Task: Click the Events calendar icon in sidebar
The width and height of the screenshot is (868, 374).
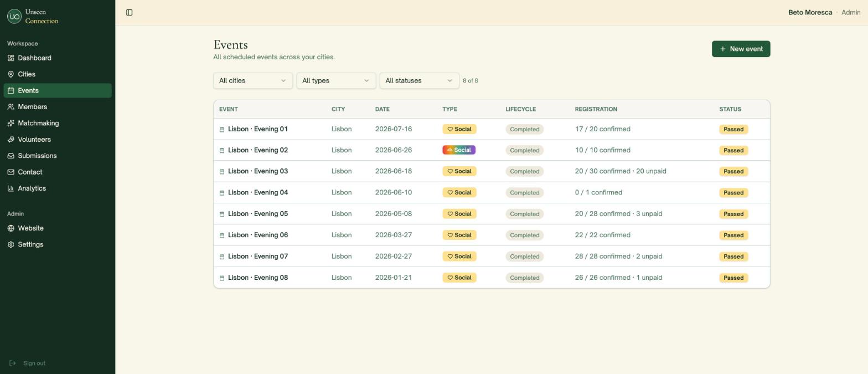Action: point(11,91)
